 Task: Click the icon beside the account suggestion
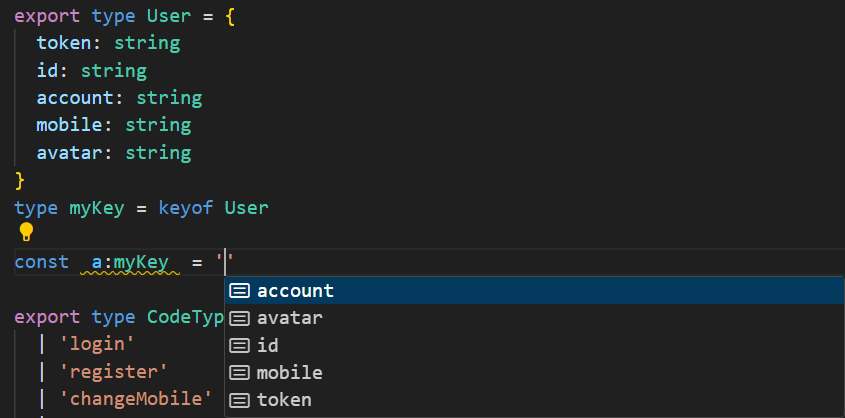click(x=239, y=291)
